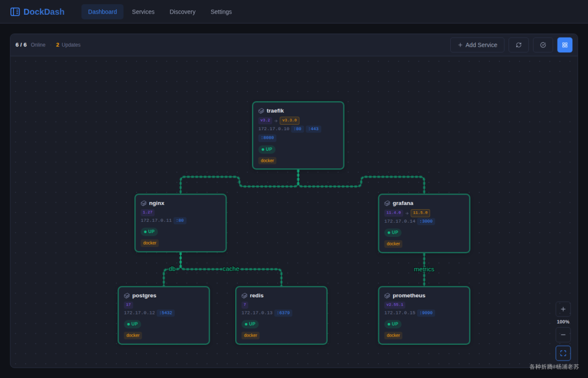Image resolution: width=588 pixels, height=378 pixels.
Task: Go to the Settings tab
Action: pos(221,11)
